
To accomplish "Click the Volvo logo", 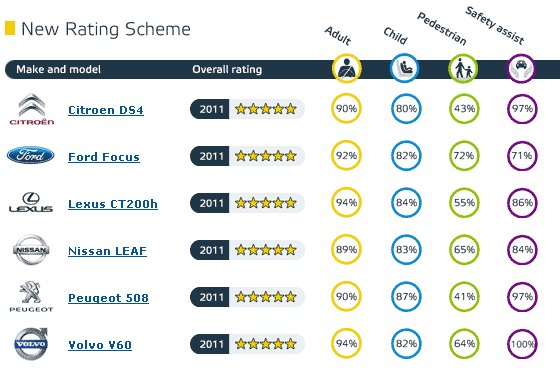I will (31, 344).
